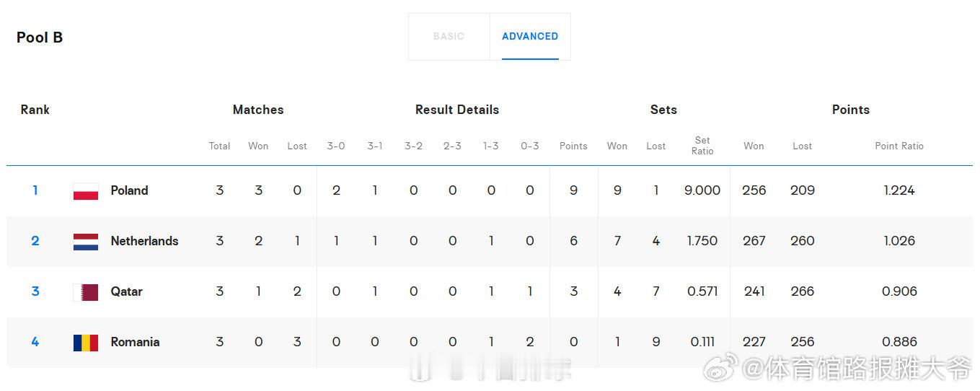Image resolution: width=980 pixels, height=391 pixels.
Task: Click the Pool B heading
Action: 40,38
